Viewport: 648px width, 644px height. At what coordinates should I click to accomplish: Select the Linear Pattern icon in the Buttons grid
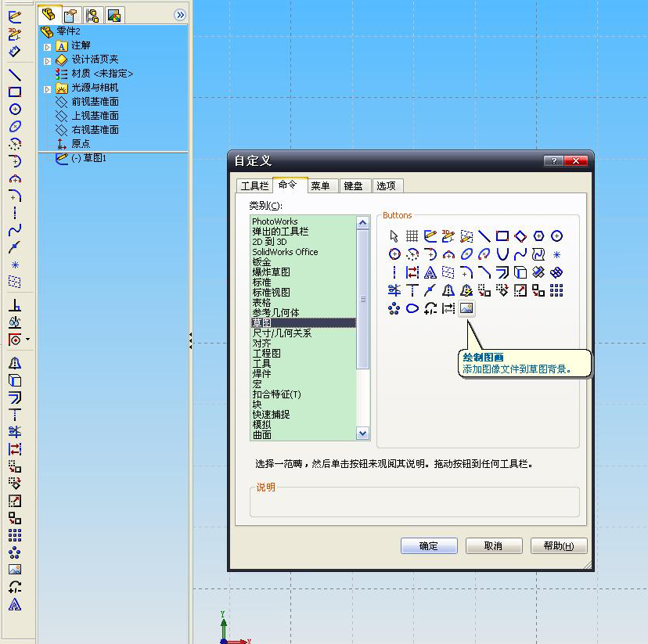(x=556, y=291)
